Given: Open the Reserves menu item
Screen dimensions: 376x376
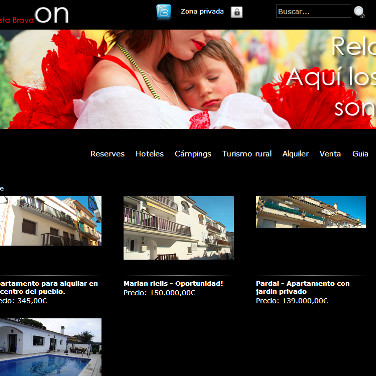Looking at the screenshot, I should pyautogui.click(x=107, y=154).
